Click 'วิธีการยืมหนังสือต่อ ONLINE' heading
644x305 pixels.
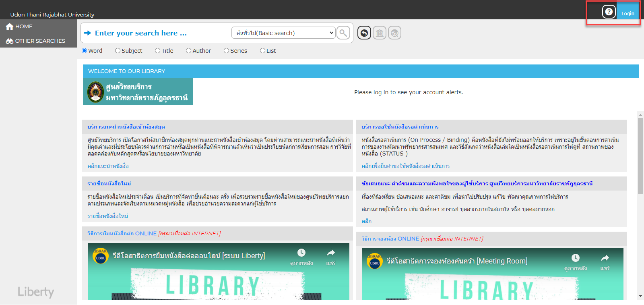122,234
